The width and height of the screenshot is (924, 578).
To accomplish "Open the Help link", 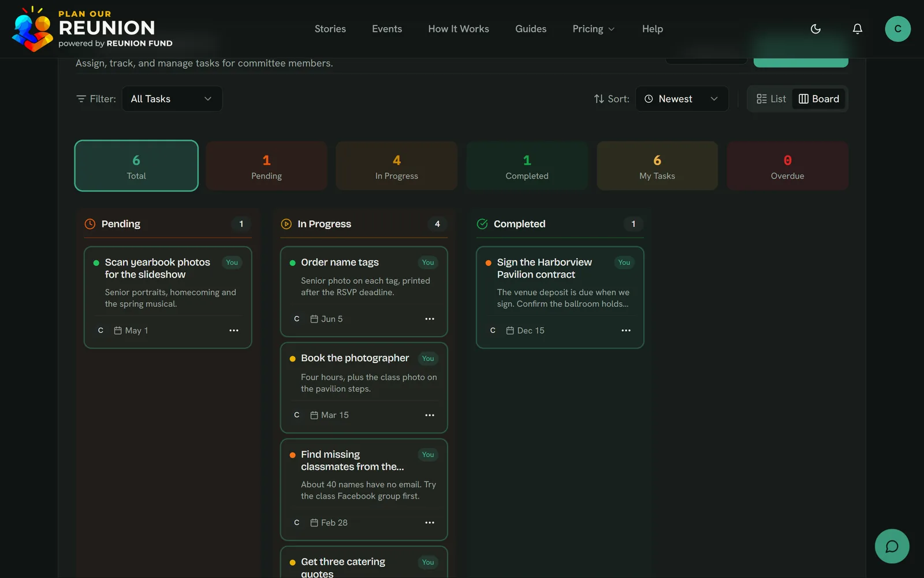I will (653, 29).
